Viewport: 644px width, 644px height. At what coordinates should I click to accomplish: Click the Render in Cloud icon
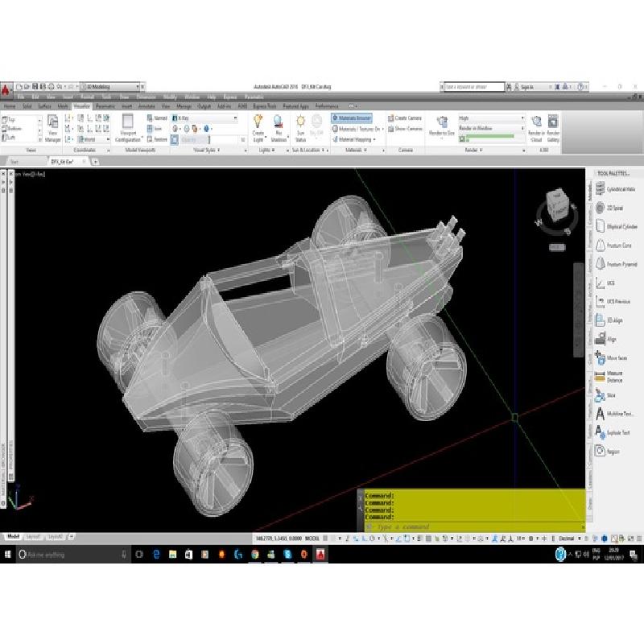coord(536,122)
